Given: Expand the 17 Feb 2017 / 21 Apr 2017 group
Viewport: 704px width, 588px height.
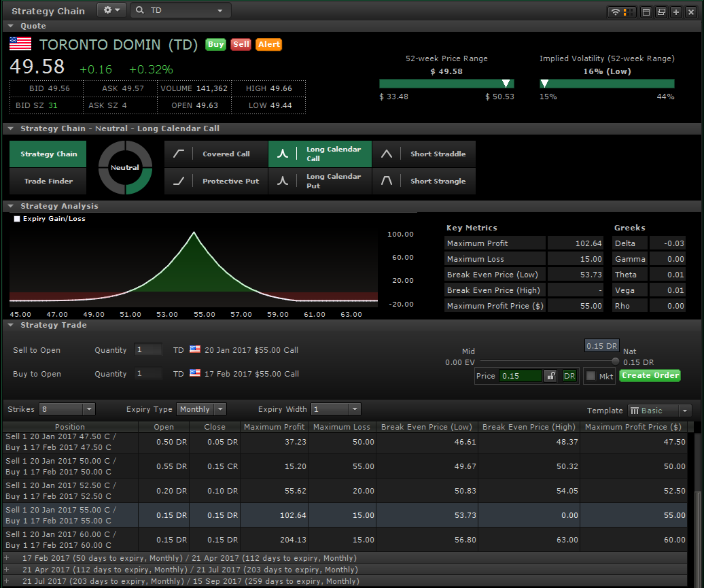Looking at the screenshot, I should [x=6, y=558].
